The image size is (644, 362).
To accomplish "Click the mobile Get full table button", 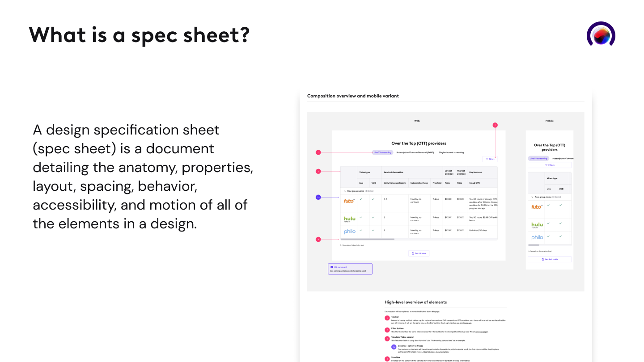I will 550,259.
